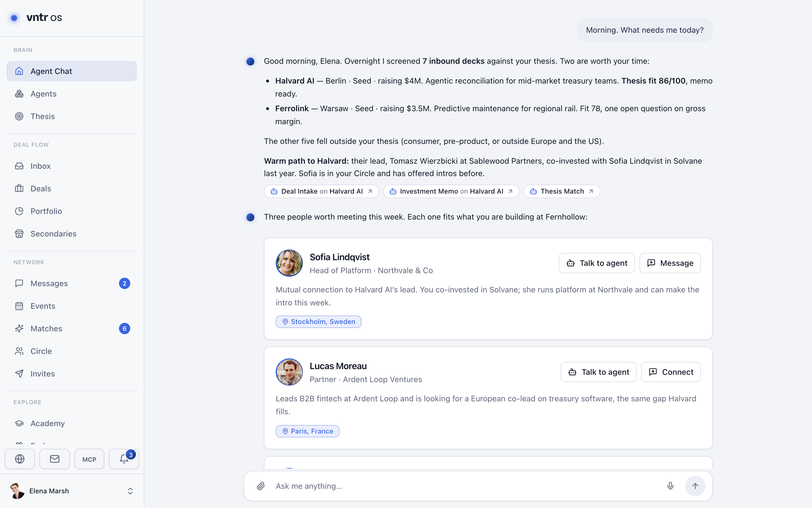The width and height of the screenshot is (812, 508).
Task: Click the microphone voice input icon
Action: tap(670, 486)
